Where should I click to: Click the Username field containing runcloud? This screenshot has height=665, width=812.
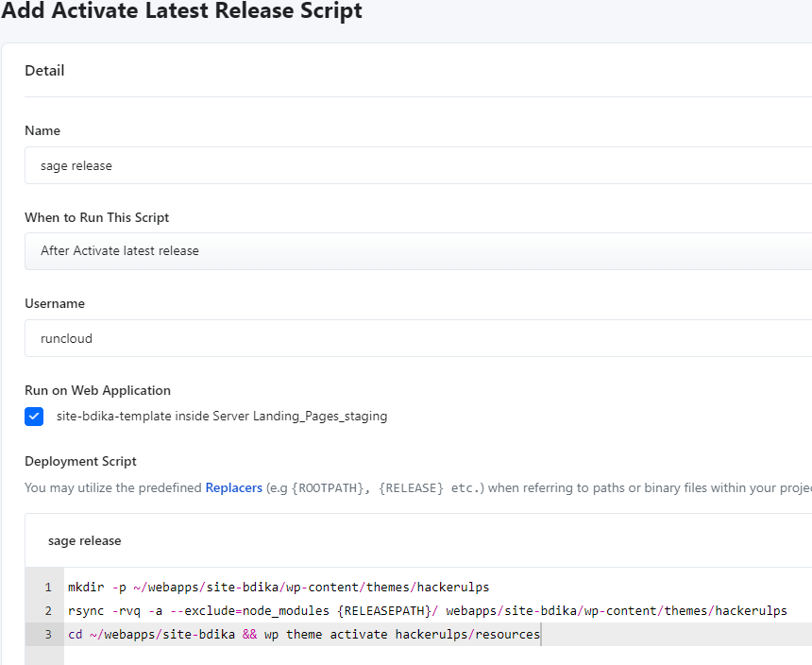(415, 338)
